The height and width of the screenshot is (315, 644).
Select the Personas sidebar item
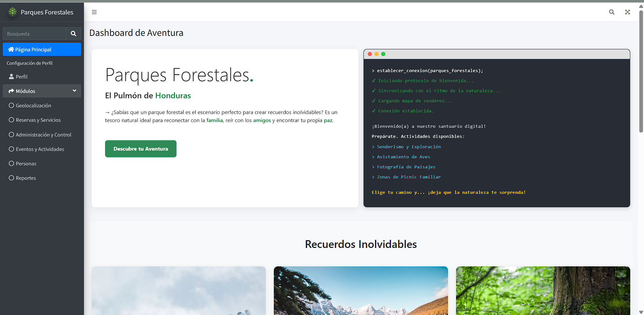pos(26,163)
